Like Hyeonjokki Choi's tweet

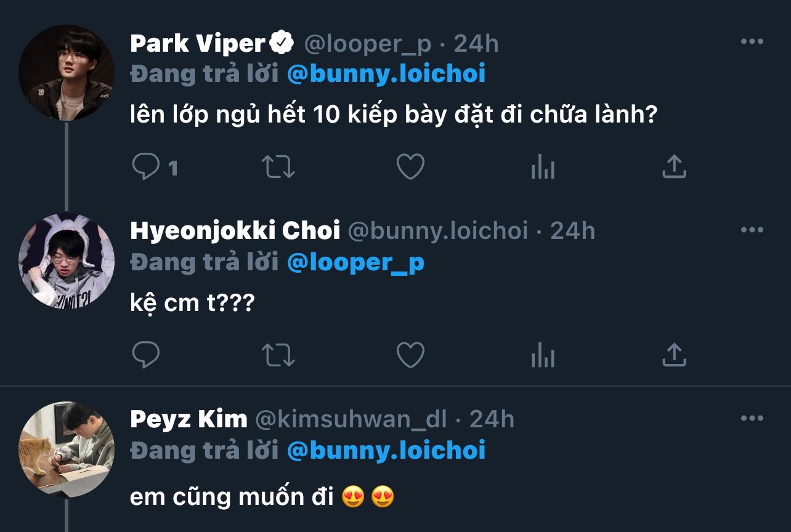pos(410,355)
